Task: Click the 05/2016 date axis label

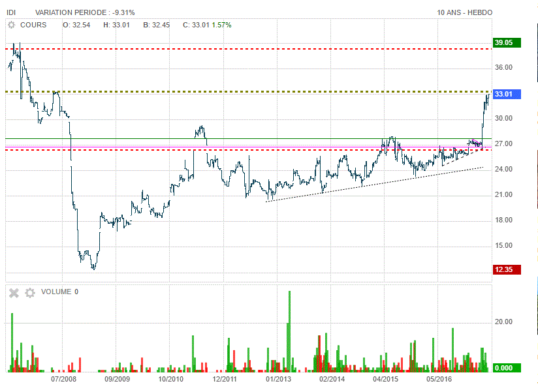Action: [x=439, y=379]
